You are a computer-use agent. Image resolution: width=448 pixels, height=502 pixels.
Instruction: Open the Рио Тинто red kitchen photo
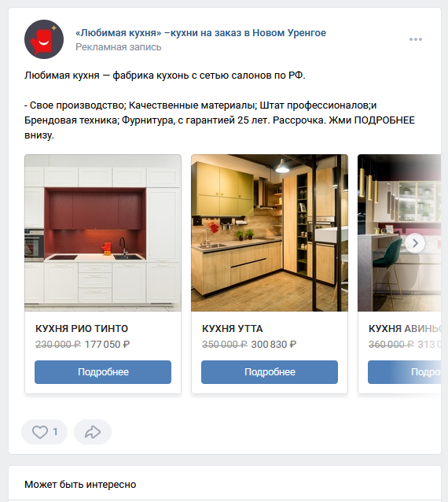[x=103, y=233]
